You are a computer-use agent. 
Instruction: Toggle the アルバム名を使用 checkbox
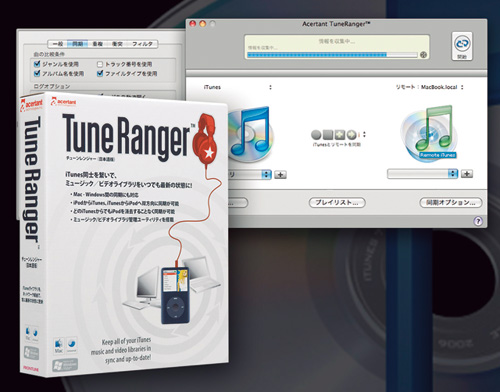tap(37, 73)
